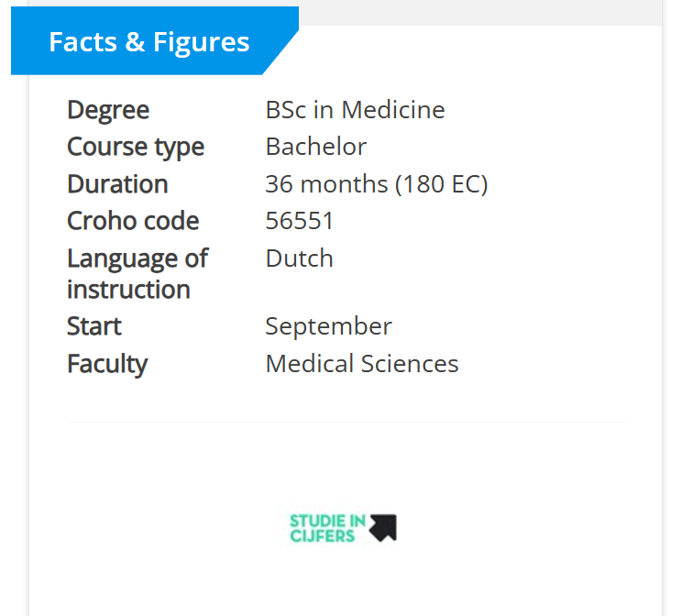Click the Facts & Figures banner heading
The height and width of the screenshot is (616, 682).
pyautogui.click(x=149, y=42)
